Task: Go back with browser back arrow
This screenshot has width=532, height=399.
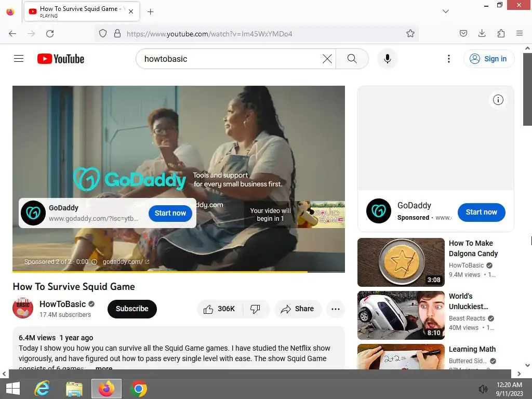Action: (12, 34)
